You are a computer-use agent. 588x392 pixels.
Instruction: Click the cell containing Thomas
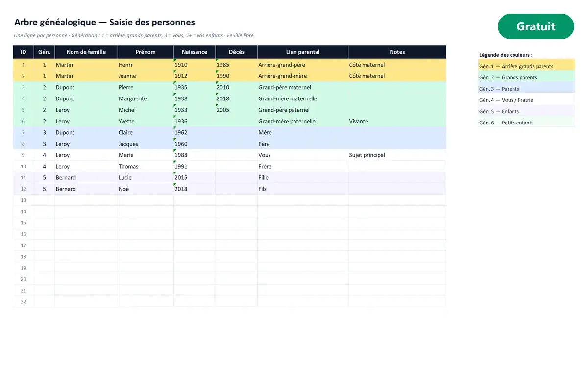click(x=146, y=166)
